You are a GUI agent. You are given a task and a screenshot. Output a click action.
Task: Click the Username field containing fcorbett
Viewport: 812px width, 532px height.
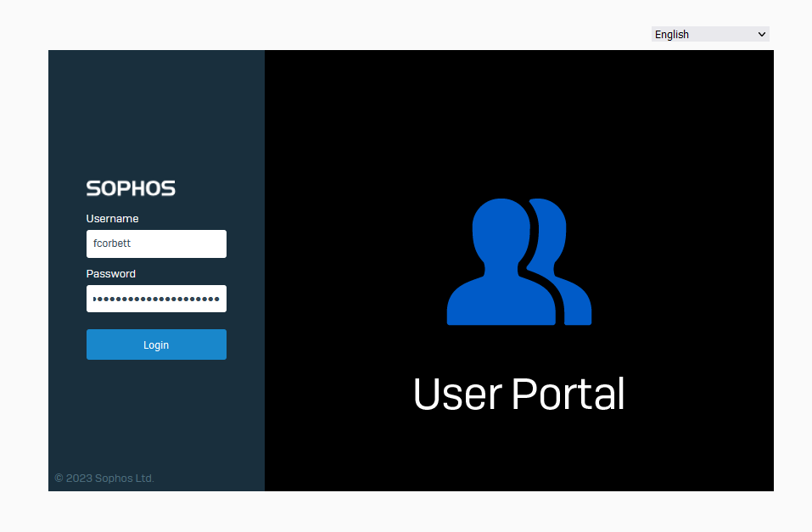[156, 244]
